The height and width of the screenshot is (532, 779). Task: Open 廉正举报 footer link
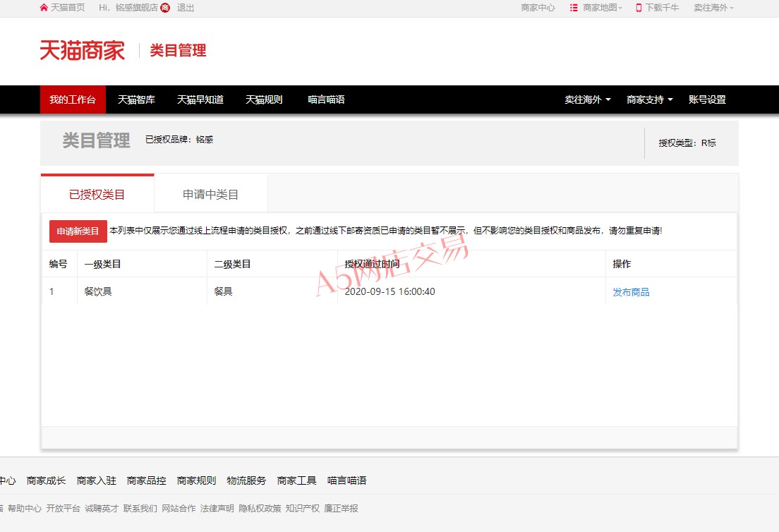341,508
